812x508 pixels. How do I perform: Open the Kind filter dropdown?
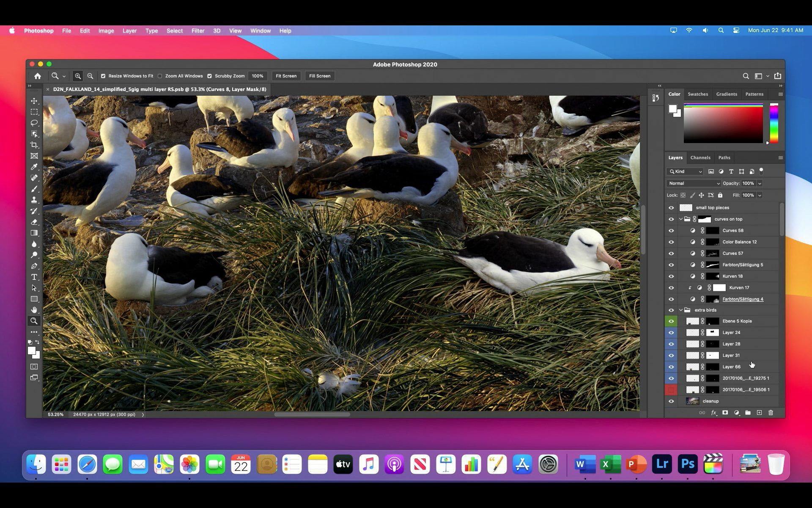[685, 171]
